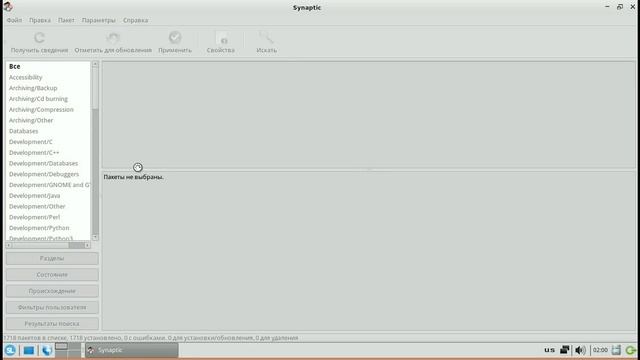Open the SL start menu icon
The image size is (640, 360).
(x=10, y=350)
